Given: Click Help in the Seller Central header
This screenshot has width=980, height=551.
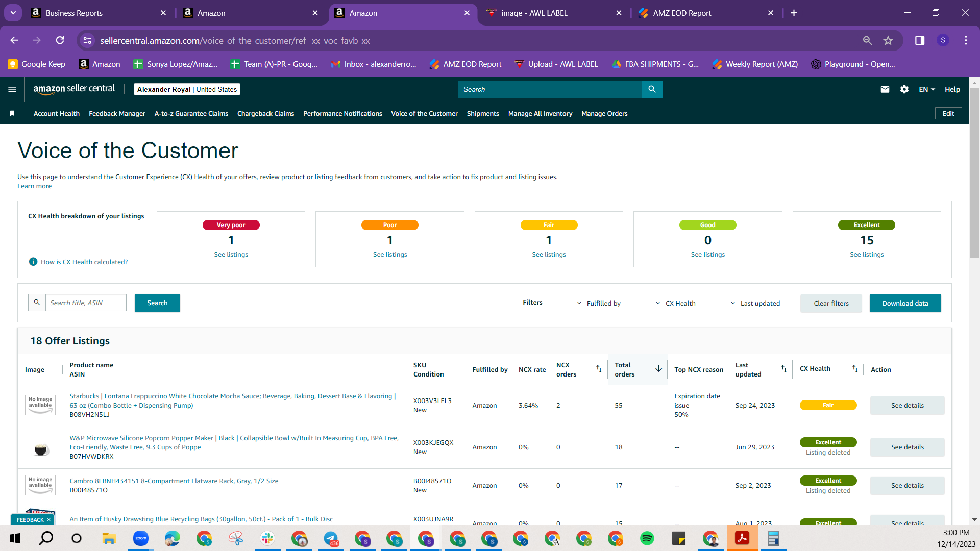Looking at the screenshot, I should pyautogui.click(x=952, y=89).
